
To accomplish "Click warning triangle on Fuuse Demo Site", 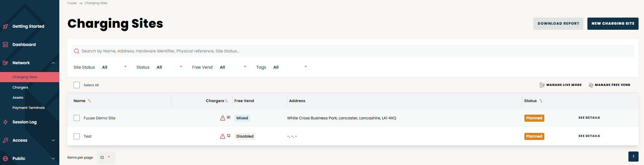I will click(x=223, y=118).
